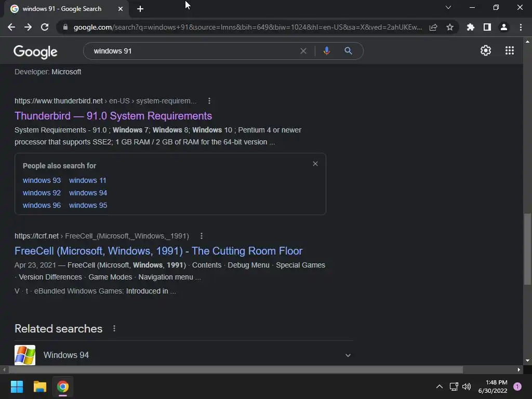Open the clock showing 1:48 PM
The height and width of the screenshot is (399, 532).
pyautogui.click(x=493, y=387)
